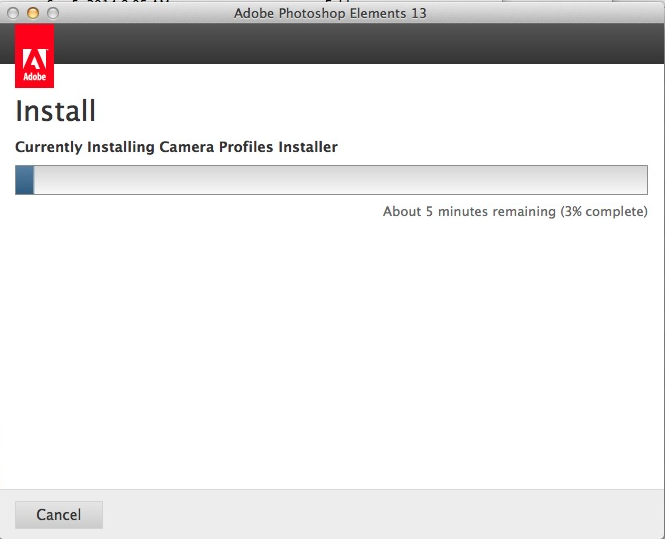Click the gray close window button
The image size is (665, 539).
click(13, 13)
